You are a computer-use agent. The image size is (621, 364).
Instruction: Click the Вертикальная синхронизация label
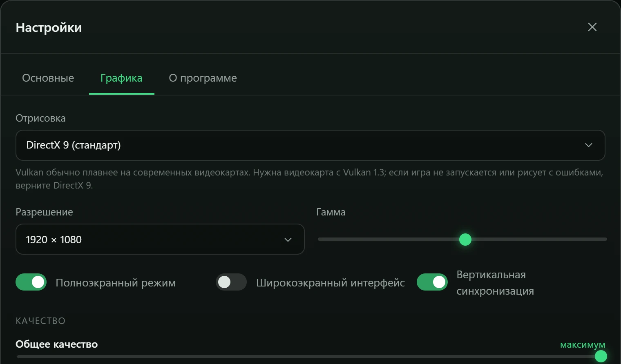(495, 283)
